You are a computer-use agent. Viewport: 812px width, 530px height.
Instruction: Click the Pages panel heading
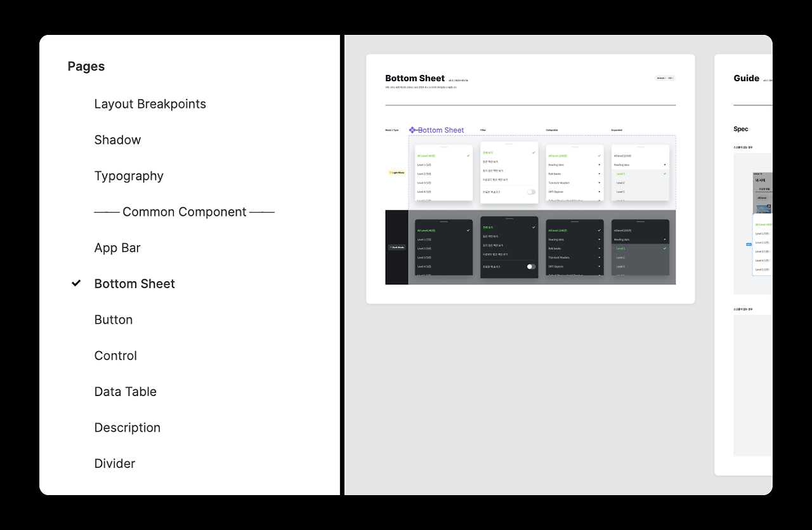(86, 66)
